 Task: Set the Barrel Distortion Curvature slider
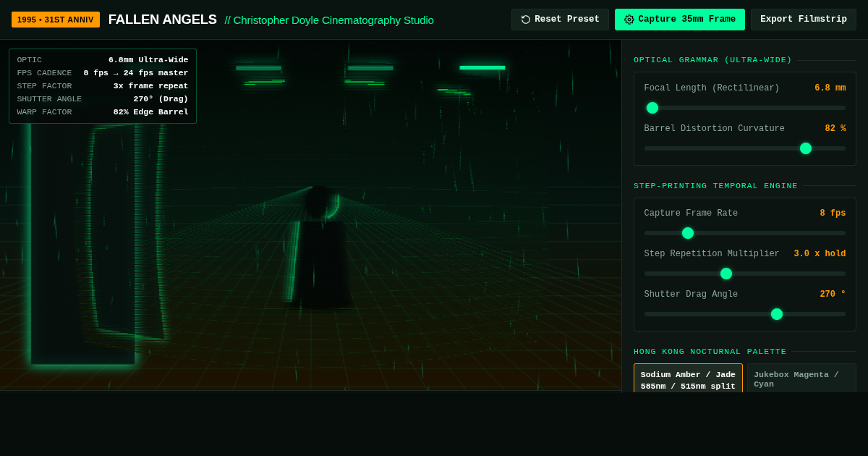(x=745, y=148)
